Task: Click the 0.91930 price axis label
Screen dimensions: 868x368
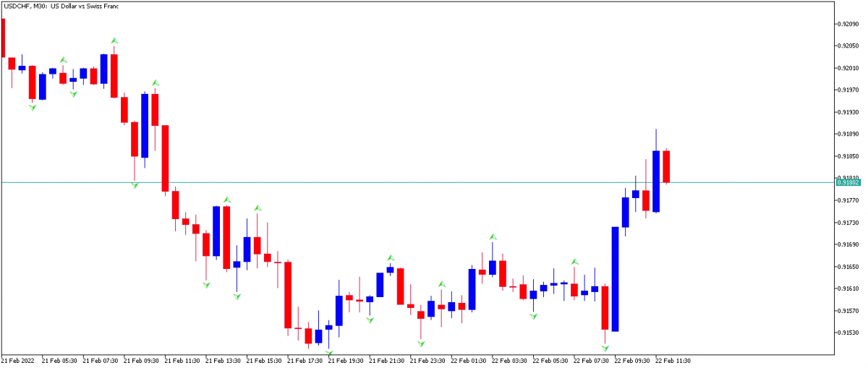Action: pos(848,112)
